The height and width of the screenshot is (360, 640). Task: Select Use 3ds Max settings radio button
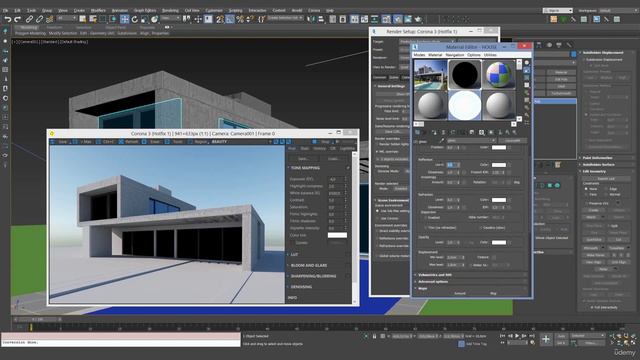pos(377,211)
